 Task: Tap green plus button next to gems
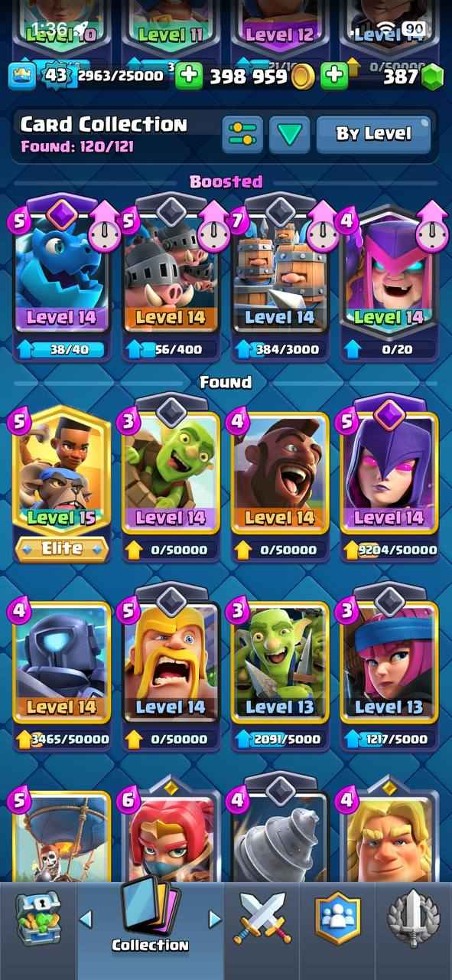(334, 76)
